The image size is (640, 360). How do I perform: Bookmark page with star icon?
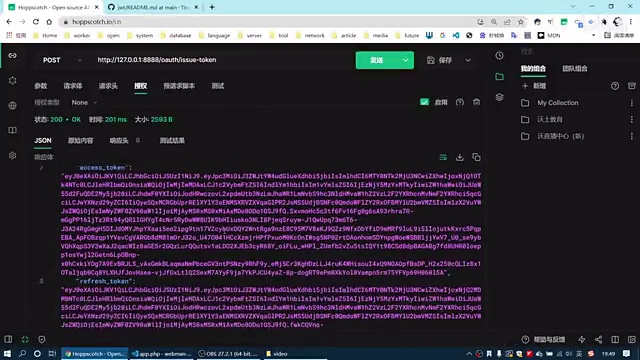click(x=520, y=22)
